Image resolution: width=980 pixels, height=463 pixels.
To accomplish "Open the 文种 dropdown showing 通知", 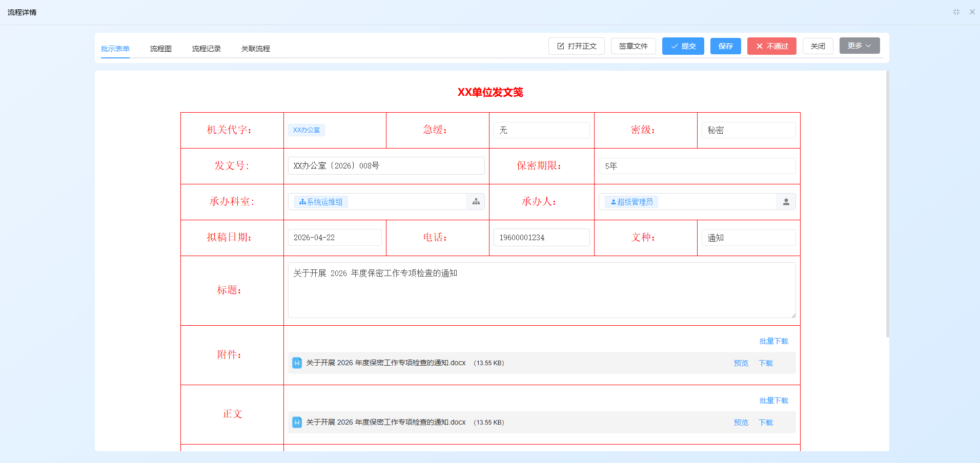I will click(x=749, y=238).
